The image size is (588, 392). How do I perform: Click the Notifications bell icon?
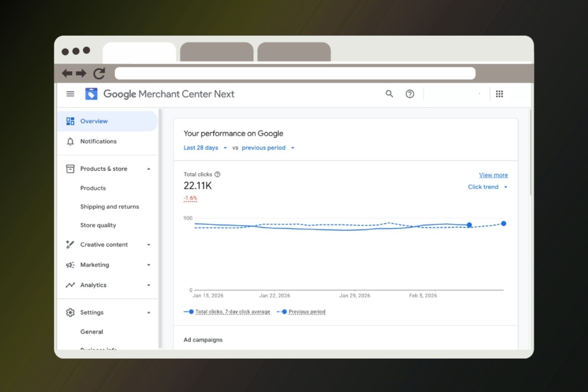click(70, 141)
